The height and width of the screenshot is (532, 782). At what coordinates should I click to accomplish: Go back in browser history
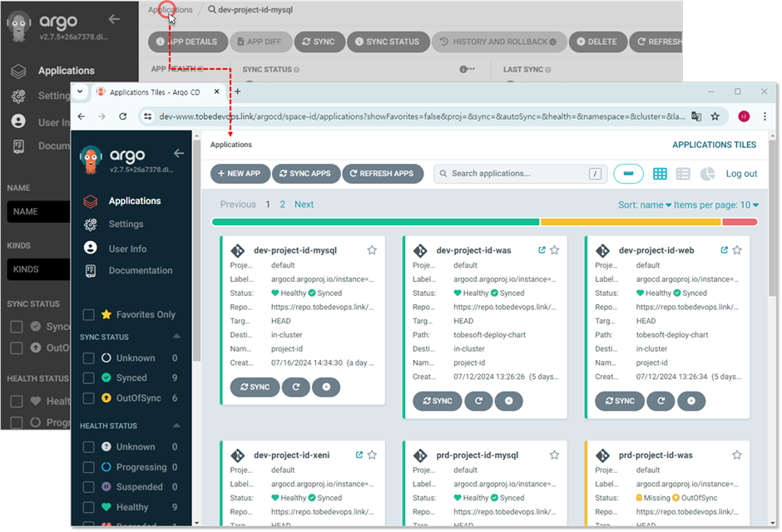[82, 116]
